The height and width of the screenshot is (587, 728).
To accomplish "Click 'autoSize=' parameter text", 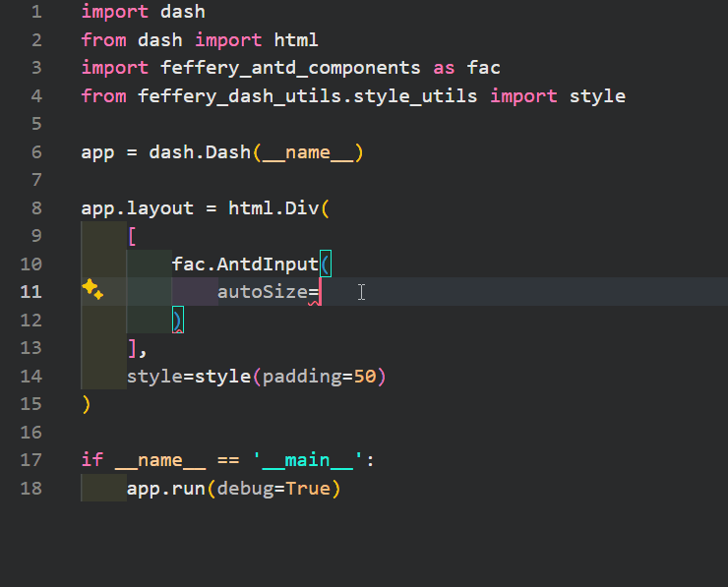I will (268, 292).
